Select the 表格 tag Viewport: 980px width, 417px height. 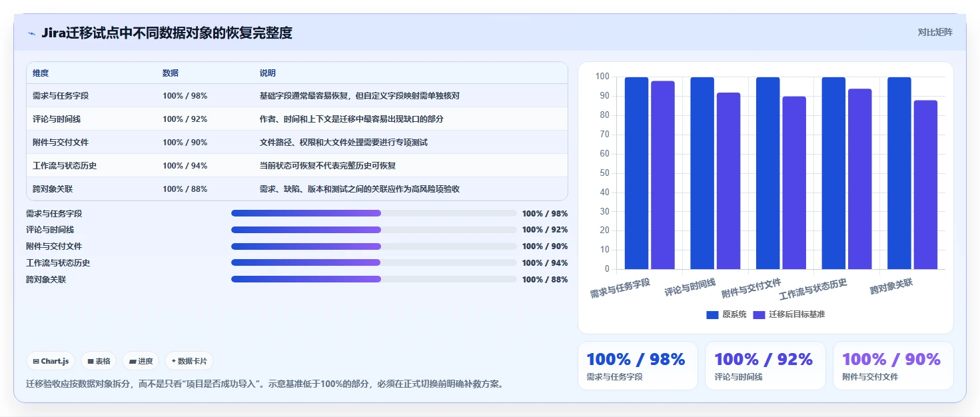pos(99,361)
